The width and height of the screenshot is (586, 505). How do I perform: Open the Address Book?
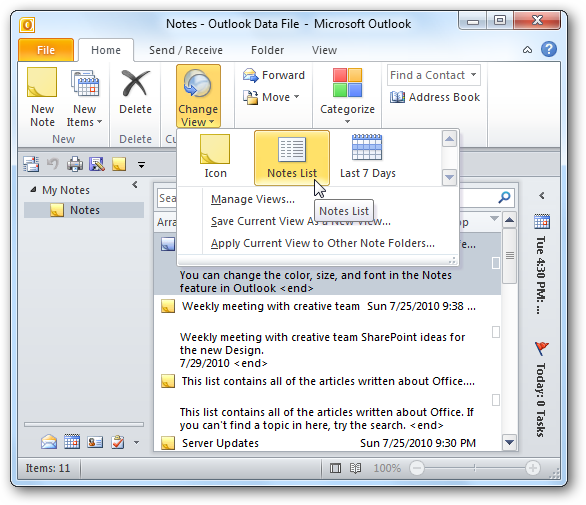point(435,97)
